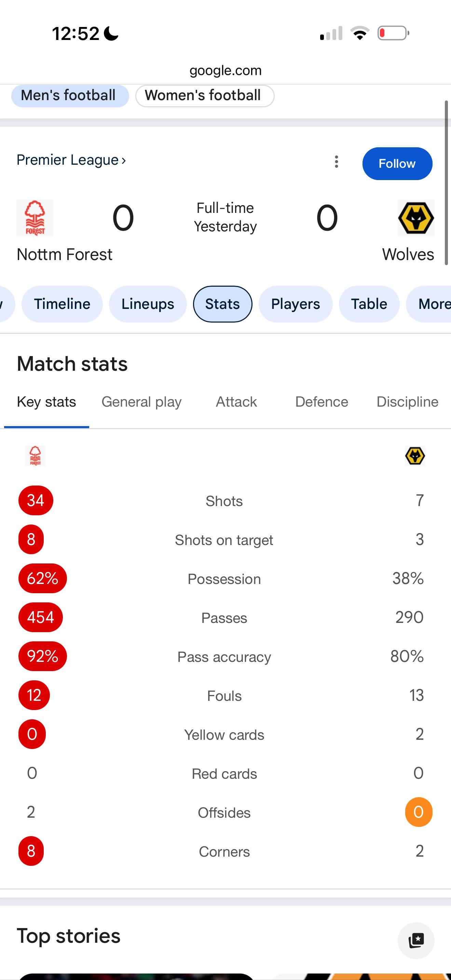Tap the three-dot more options icon
This screenshot has height=980, width=451.
point(336,162)
